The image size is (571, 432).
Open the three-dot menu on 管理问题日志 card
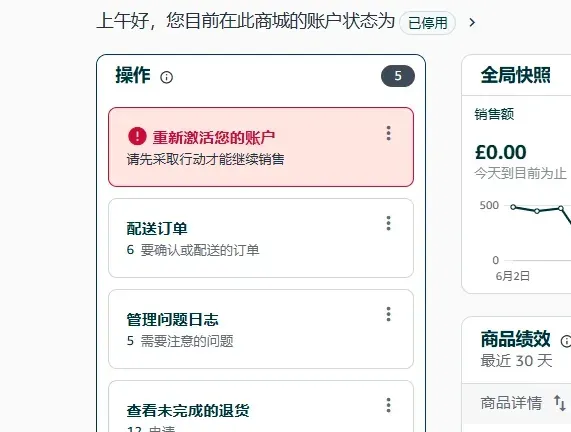[x=389, y=314]
